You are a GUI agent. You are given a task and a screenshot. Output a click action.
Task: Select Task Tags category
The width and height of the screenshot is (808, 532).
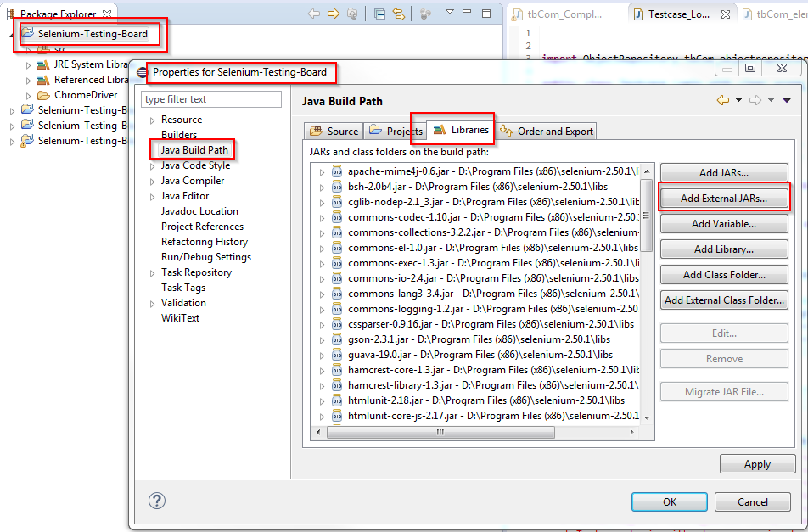coord(183,288)
